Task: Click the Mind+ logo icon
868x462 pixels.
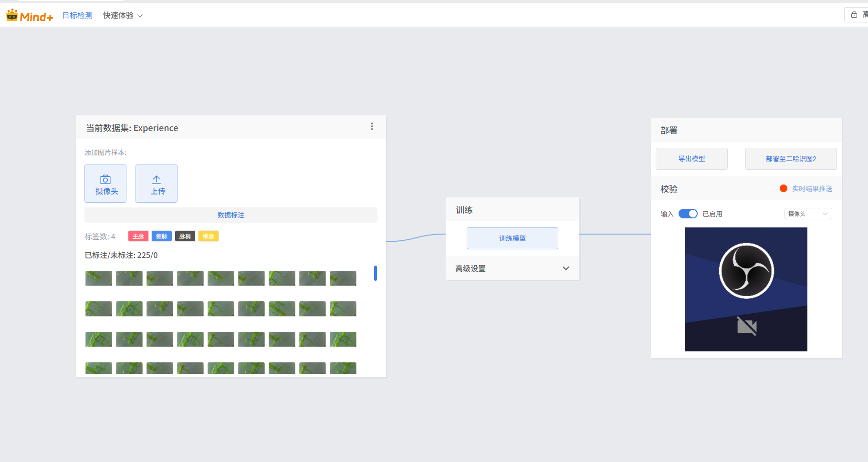Action: 12,15
